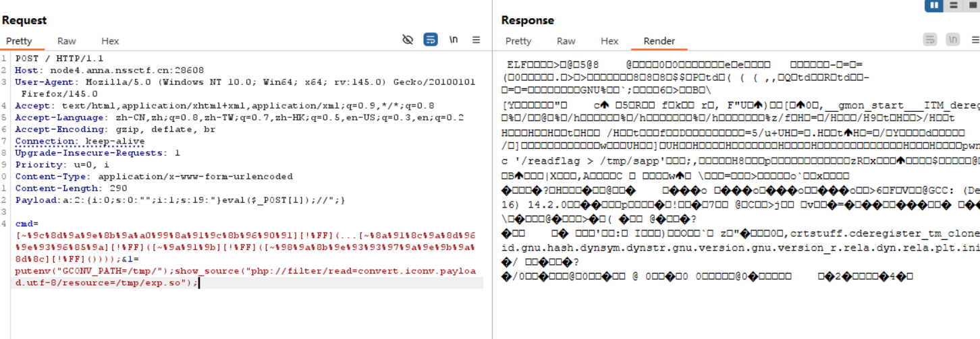Click "c '/readflag > /tmp/sapp'" in response
This screenshot has height=339, width=980.
pos(584,161)
